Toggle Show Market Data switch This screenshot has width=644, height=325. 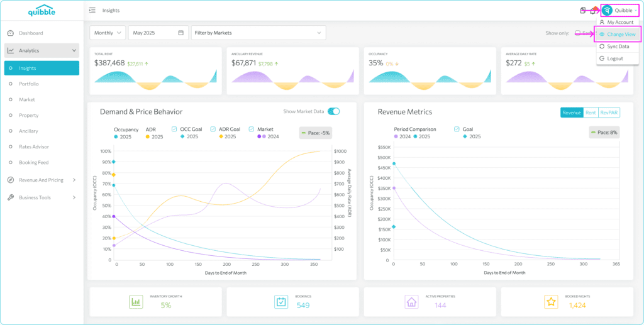(x=333, y=112)
